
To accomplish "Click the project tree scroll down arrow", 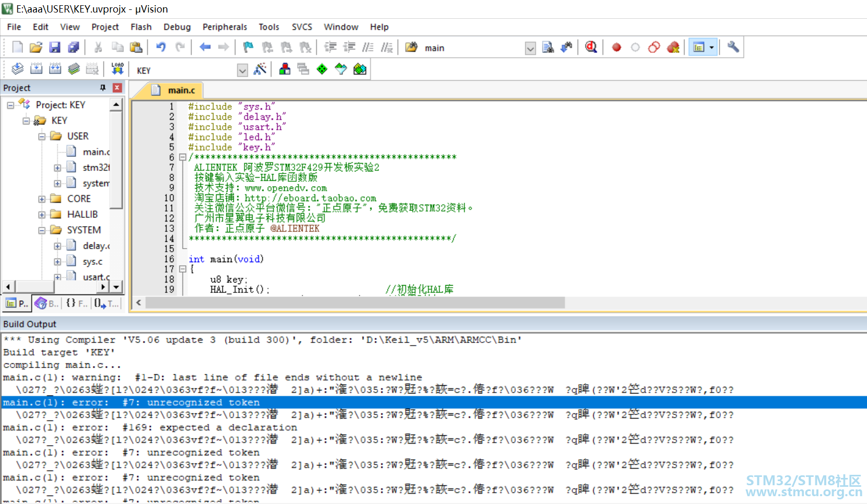I will pos(116,286).
